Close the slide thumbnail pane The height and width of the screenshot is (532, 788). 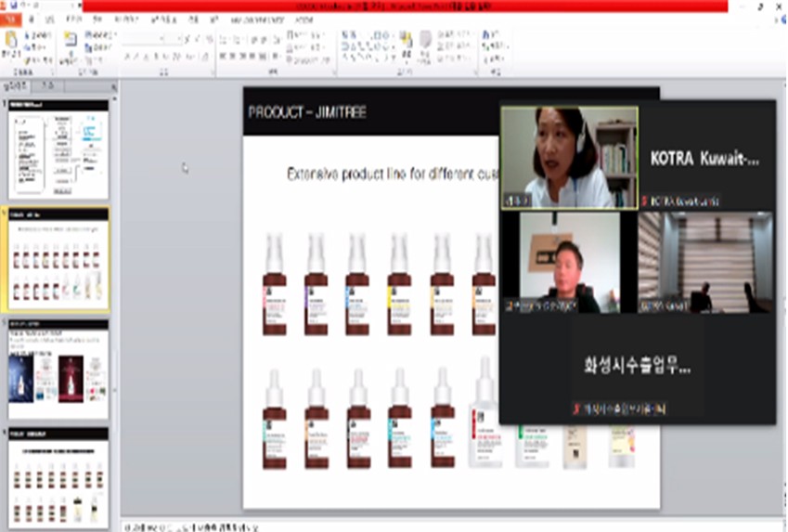pos(114,87)
